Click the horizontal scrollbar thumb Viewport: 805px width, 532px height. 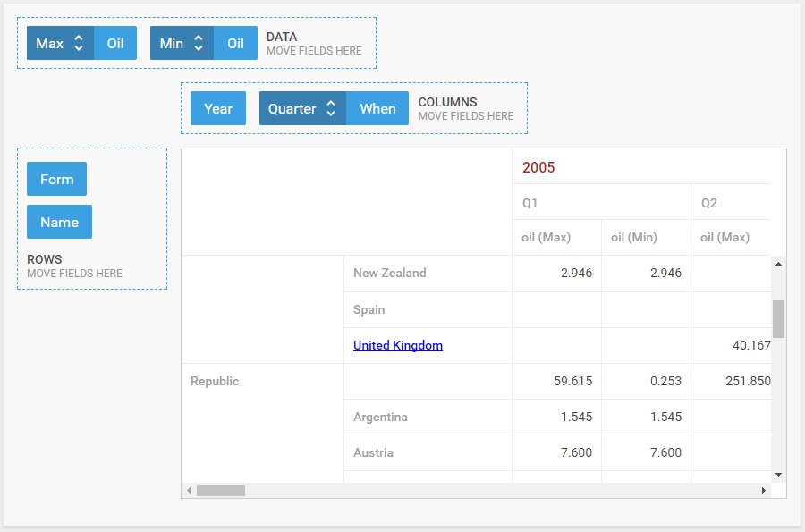tap(221, 491)
